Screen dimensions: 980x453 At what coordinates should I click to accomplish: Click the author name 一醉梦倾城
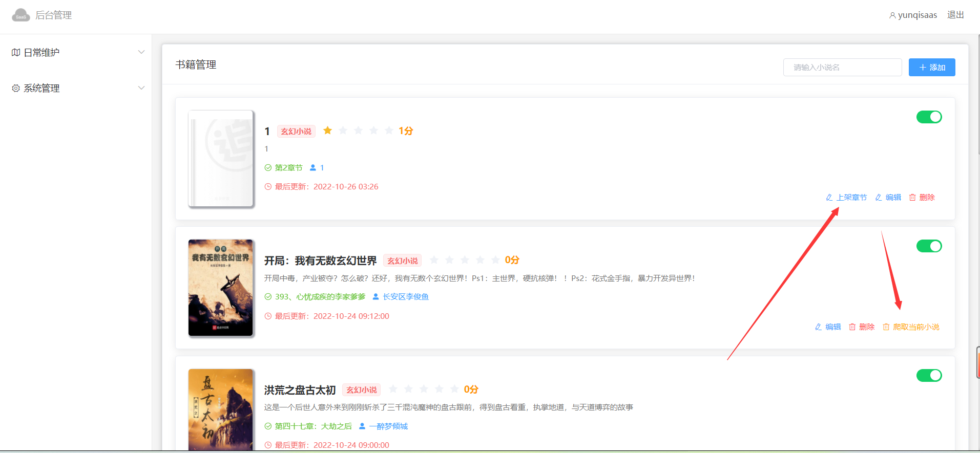[388, 426]
